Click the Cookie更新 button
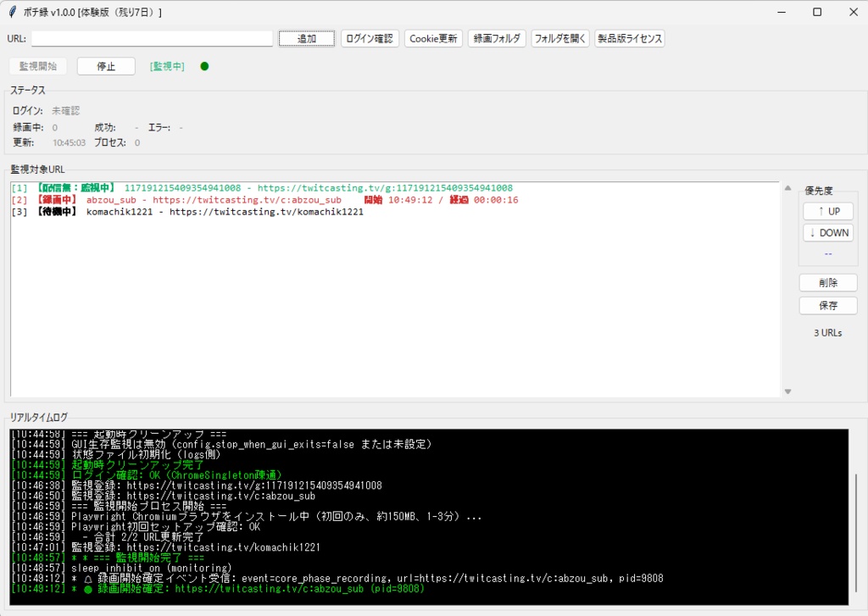868x616 pixels. click(433, 38)
